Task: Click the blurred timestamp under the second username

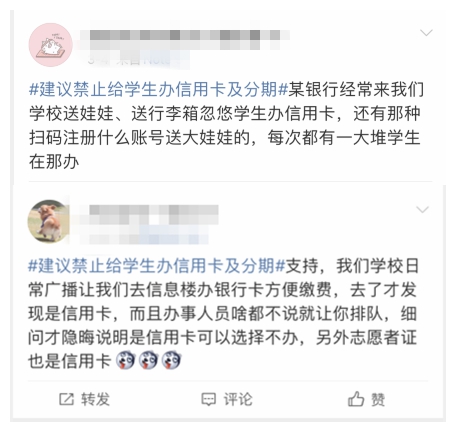Action: [x=148, y=238]
